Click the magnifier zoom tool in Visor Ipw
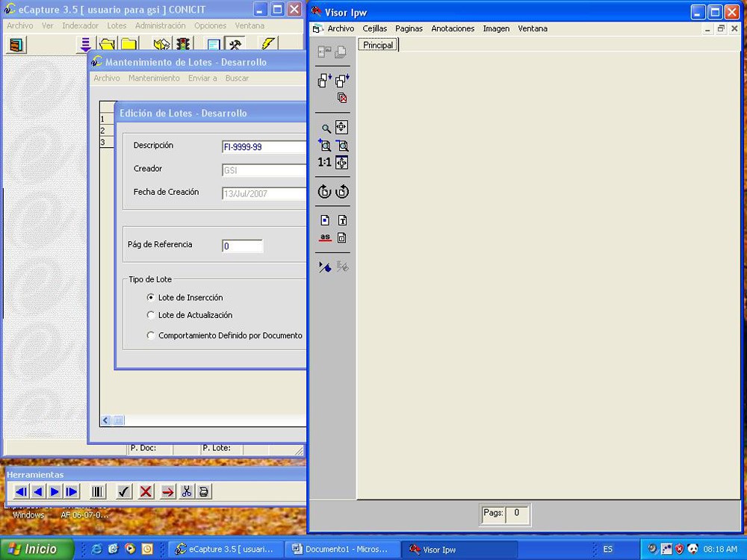The width and height of the screenshot is (747, 560). tap(326, 128)
